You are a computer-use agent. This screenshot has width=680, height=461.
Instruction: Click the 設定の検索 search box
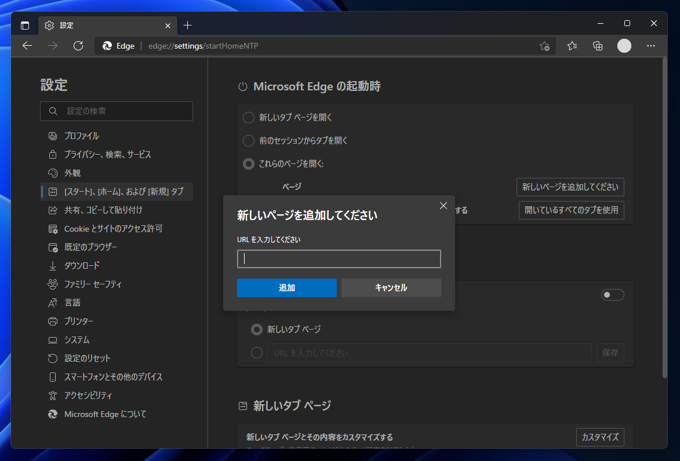pyautogui.click(x=116, y=111)
